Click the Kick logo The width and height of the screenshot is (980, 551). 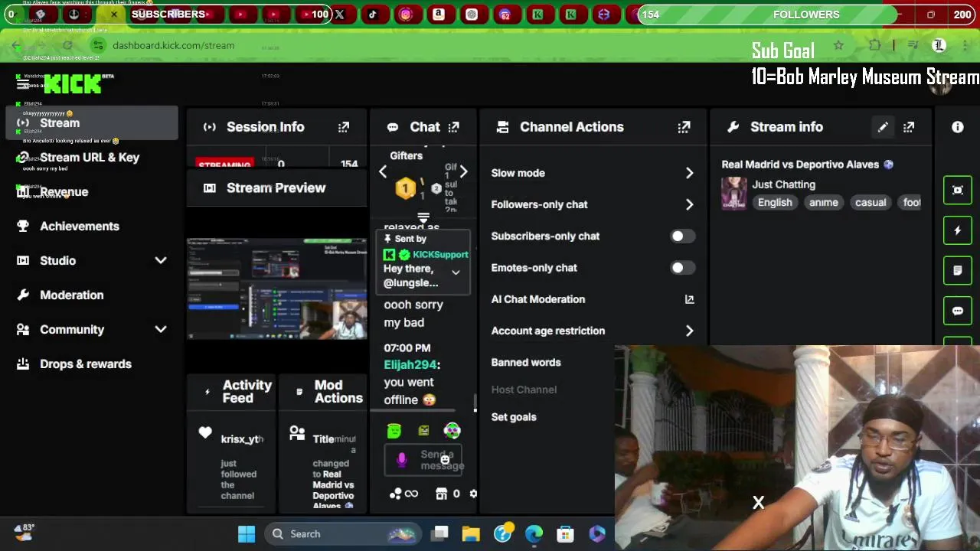click(73, 83)
